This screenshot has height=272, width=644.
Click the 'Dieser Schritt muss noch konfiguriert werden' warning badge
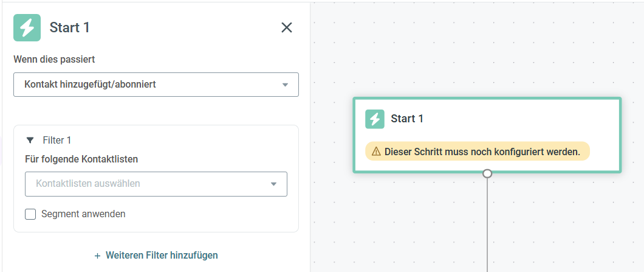pos(478,152)
